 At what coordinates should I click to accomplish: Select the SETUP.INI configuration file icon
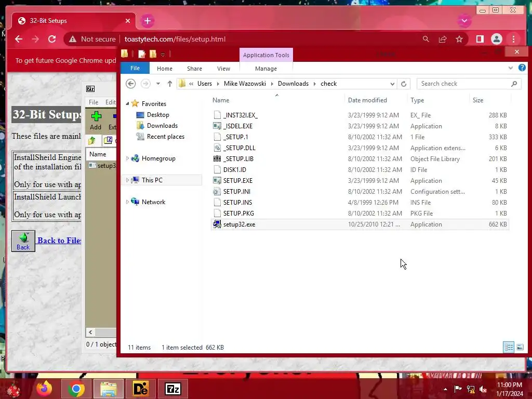pyautogui.click(x=217, y=191)
